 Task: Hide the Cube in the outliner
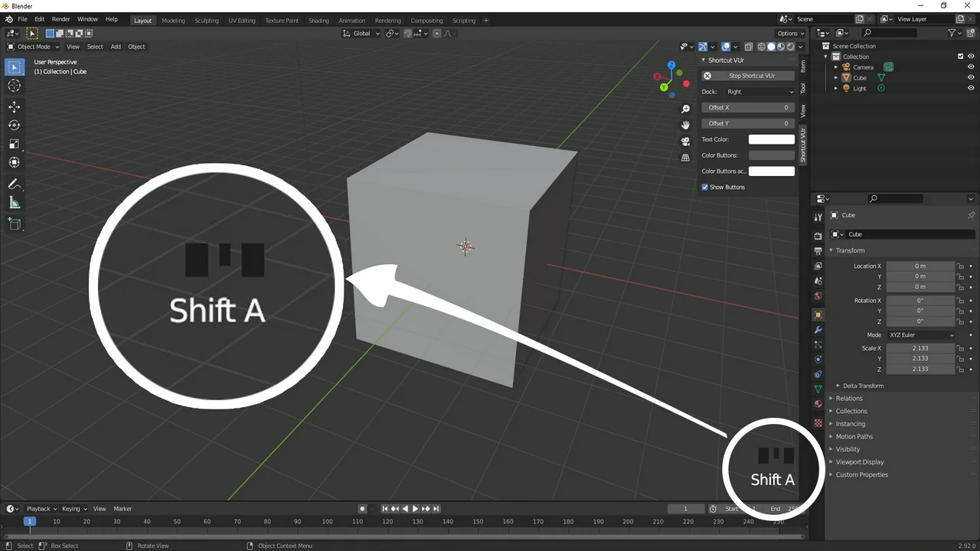point(971,77)
